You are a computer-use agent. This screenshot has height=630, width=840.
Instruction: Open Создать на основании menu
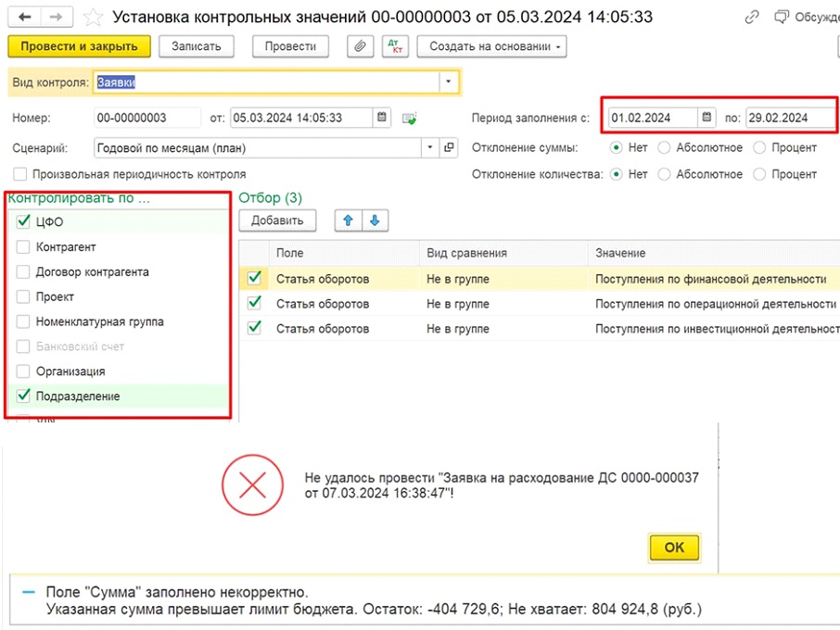point(491,46)
